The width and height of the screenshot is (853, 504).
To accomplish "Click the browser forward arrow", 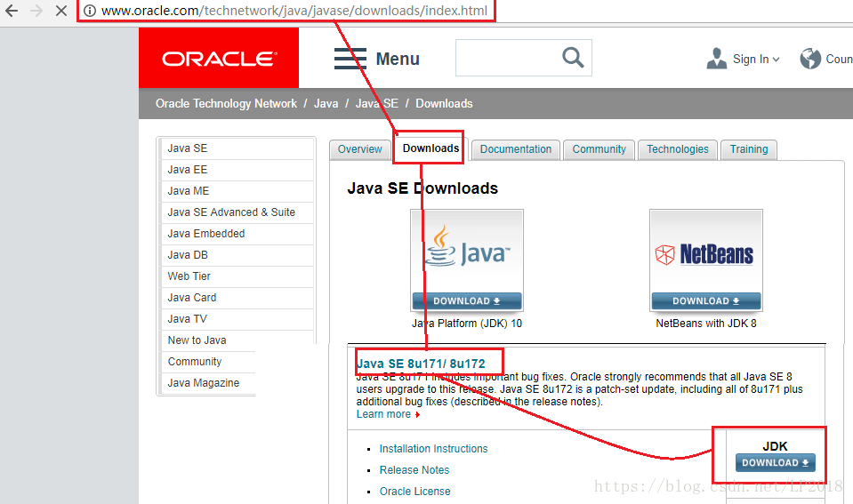I will [x=36, y=11].
